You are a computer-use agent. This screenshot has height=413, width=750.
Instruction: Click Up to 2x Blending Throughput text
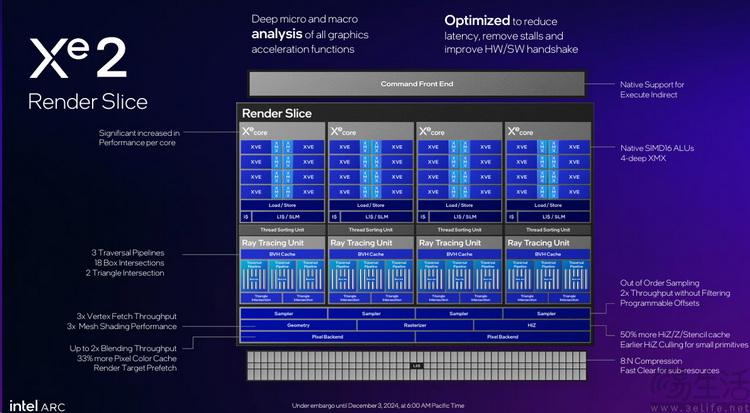click(123, 348)
